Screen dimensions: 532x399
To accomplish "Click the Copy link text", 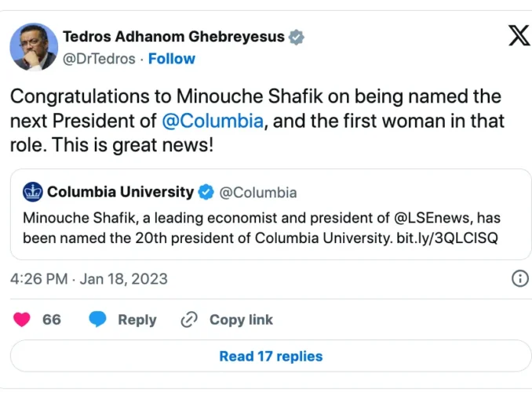I will coord(241,320).
